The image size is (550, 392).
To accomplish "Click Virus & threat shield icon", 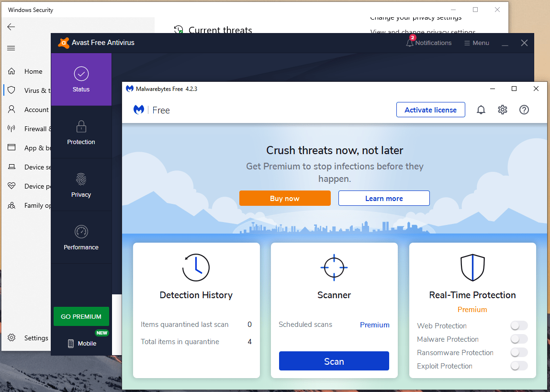I will (11, 90).
